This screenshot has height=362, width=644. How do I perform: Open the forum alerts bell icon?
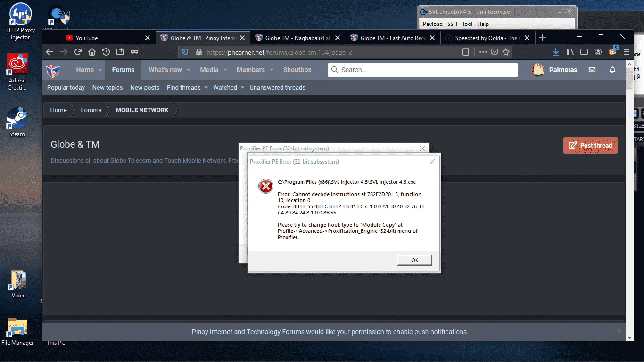pyautogui.click(x=612, y=70)
